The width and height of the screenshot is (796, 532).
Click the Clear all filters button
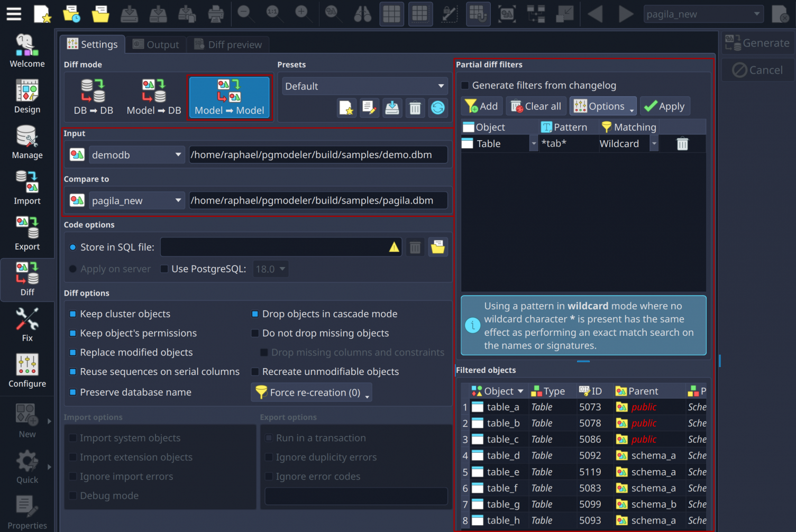click(535, 106)
